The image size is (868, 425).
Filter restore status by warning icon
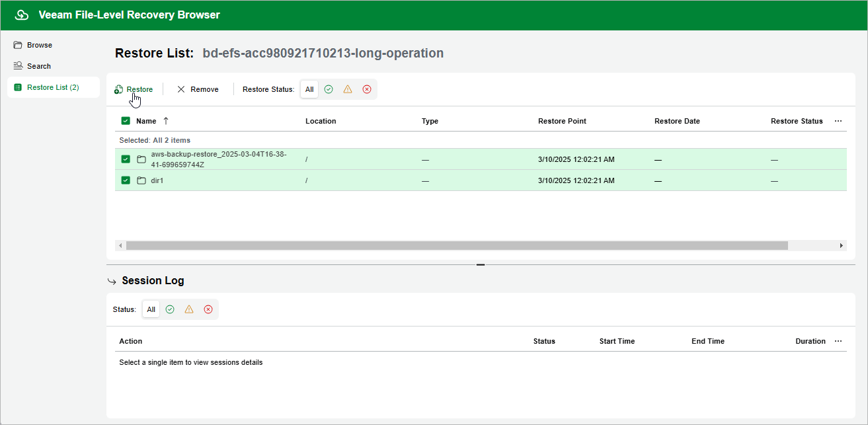[x=348, y=89]
